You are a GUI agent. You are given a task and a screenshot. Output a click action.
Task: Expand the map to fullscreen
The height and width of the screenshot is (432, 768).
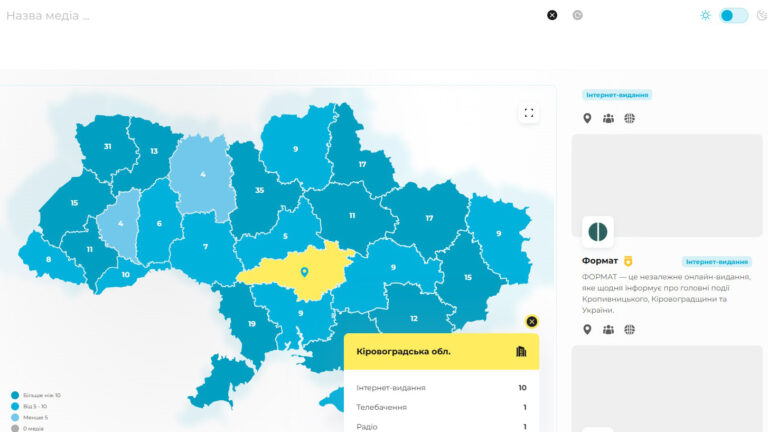529,113
